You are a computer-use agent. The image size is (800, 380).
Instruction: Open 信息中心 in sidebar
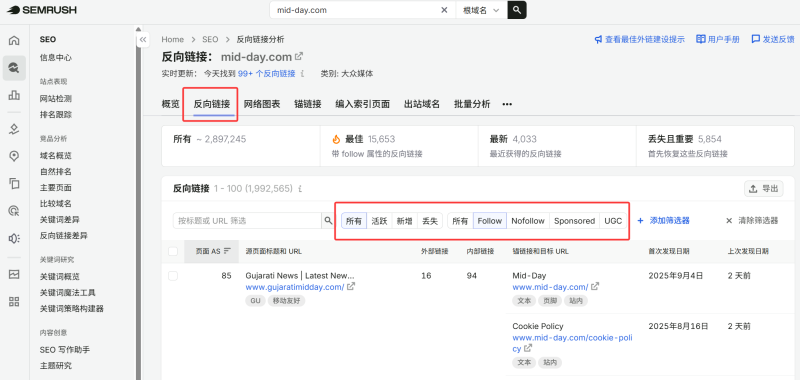pos(56,58)
